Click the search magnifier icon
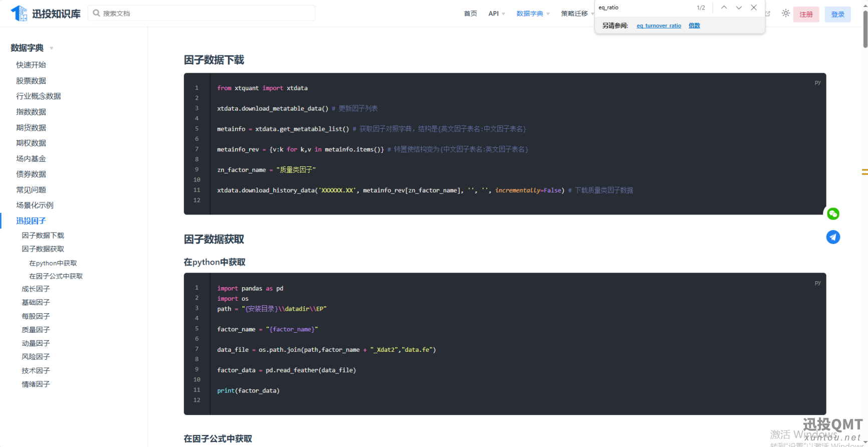Viewport: 868px width, 447px height. tap(96, 13)
